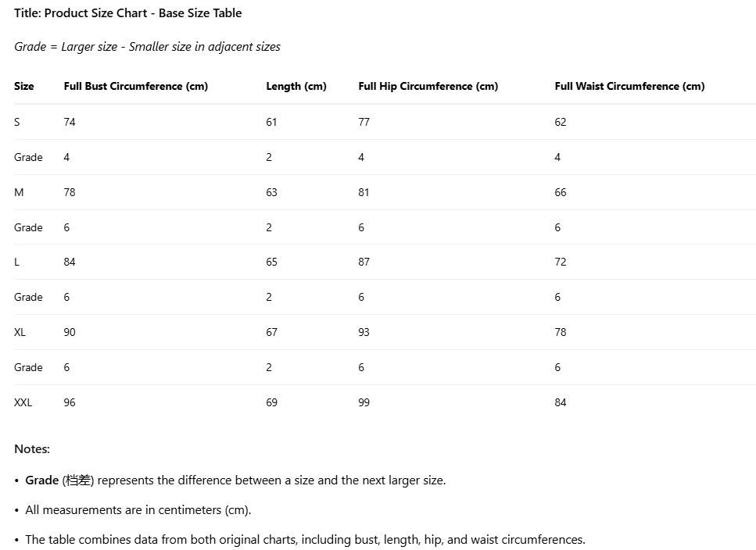756x550 pixels.
Task: Click the italic Grade formula line
Action: [147, 47]
